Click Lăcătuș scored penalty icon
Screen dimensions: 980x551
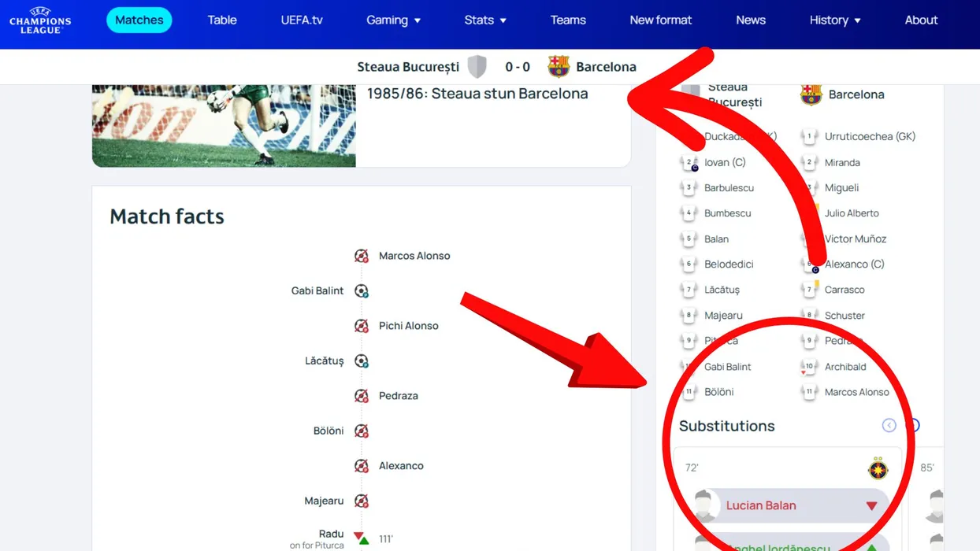point(361,361)
